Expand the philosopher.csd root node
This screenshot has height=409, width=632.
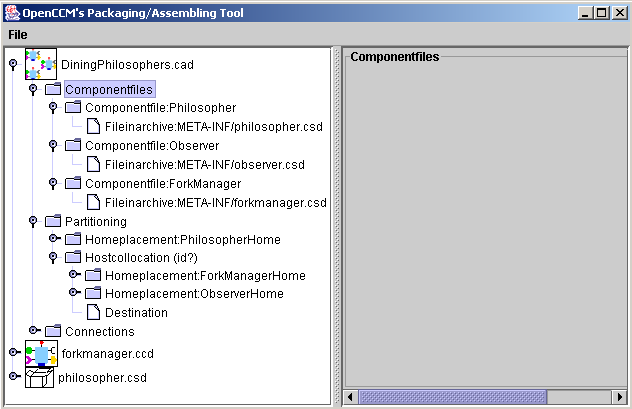tap(15, 376)
